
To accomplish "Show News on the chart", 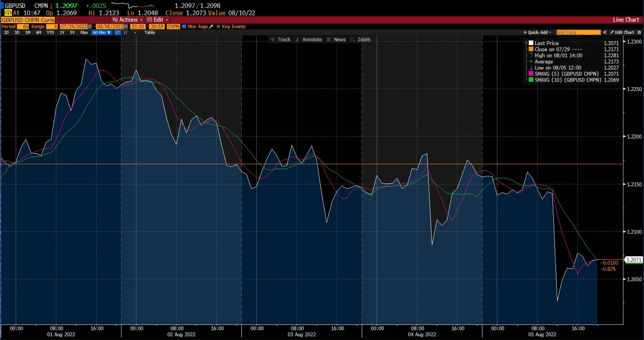I will pos(336,40).
